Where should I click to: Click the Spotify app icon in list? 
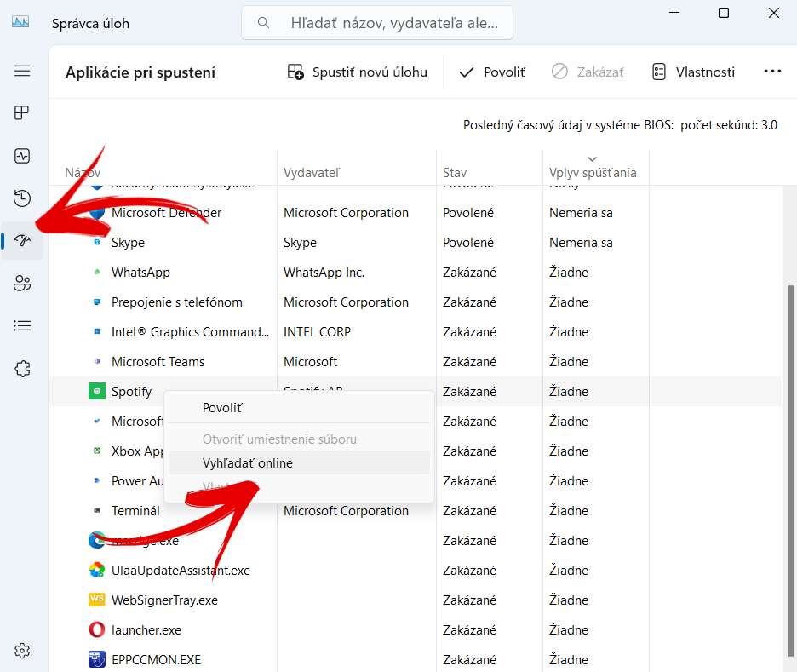click(96, 391)
